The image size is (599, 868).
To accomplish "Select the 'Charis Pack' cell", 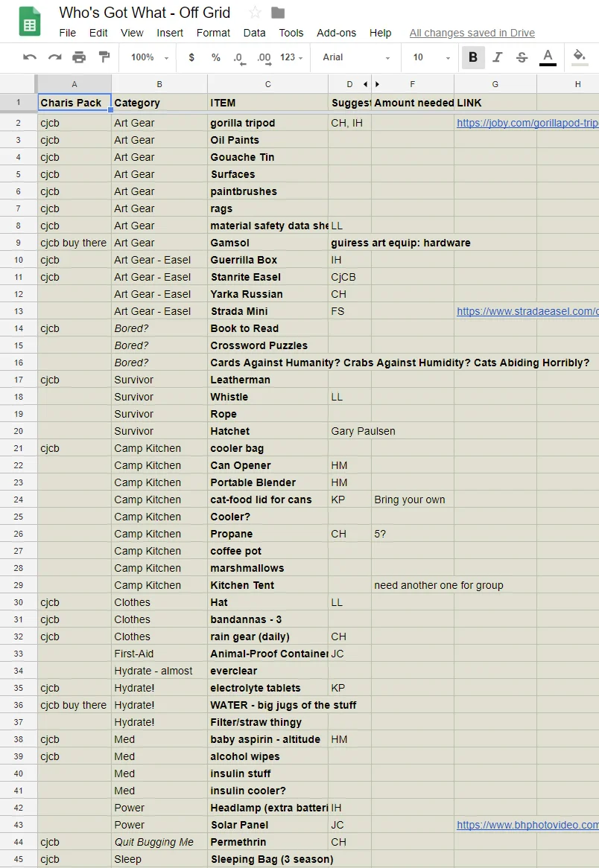I will [75, 103].
